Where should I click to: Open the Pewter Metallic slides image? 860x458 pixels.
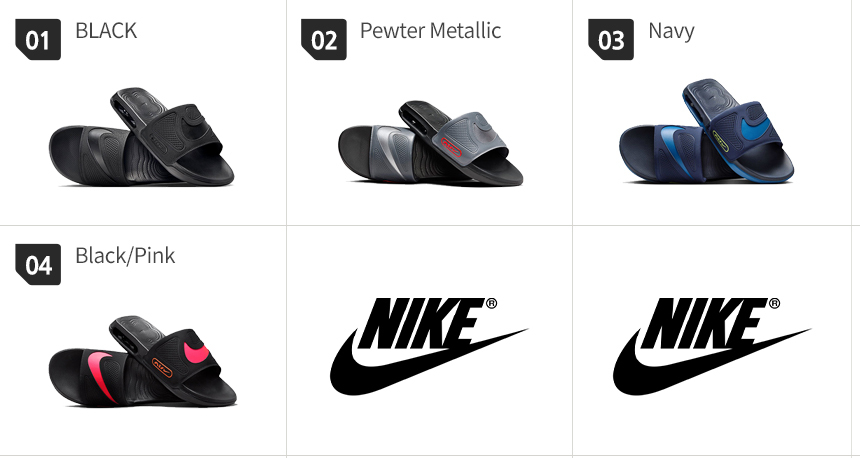[431, 143]
